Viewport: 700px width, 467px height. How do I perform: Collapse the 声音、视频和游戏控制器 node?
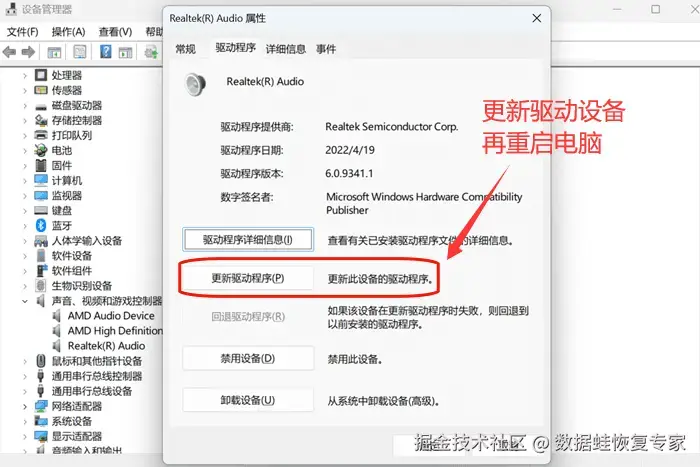click(25, 301)
